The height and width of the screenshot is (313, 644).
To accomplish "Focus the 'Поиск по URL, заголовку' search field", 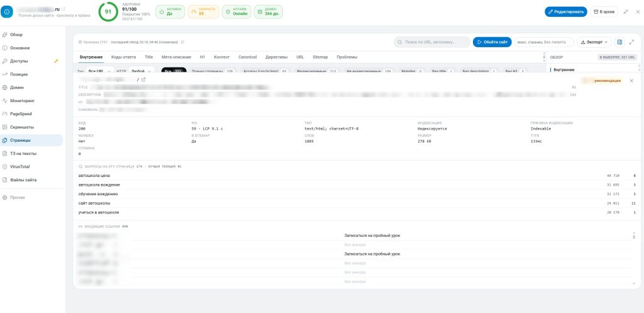I will click(432, 42).
